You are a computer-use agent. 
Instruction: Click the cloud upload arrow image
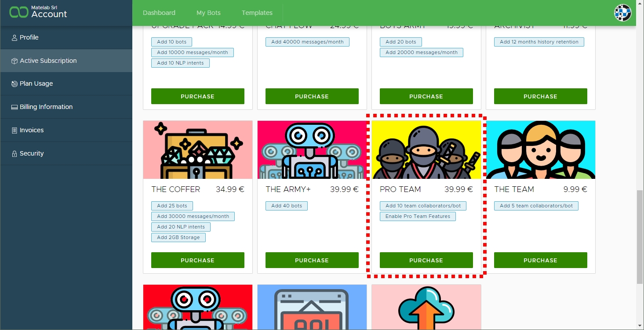(426, 307)
